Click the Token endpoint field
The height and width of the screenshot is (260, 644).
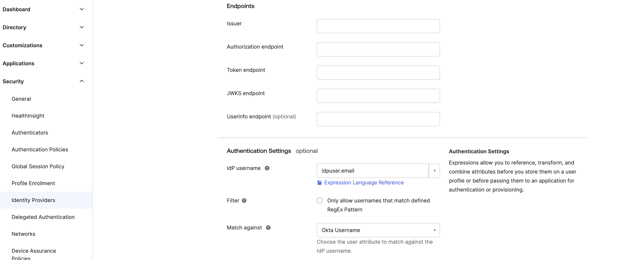click(378, 72)
